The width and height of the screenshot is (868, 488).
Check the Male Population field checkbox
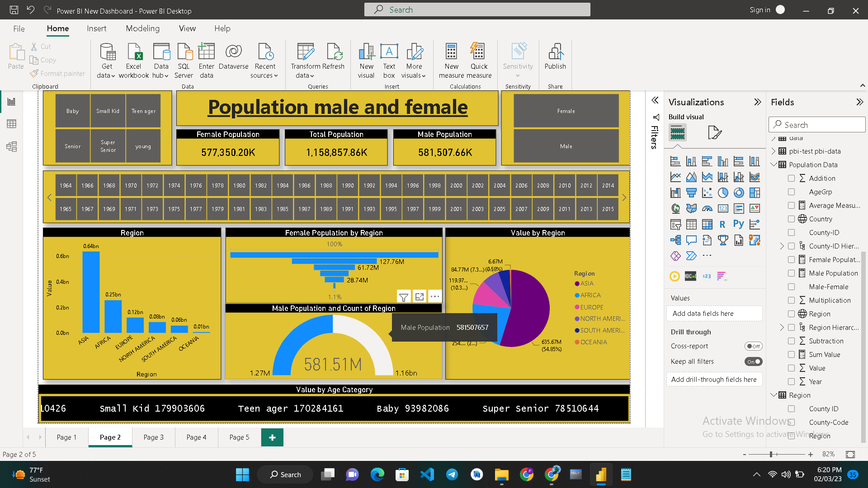click(x=792, y=273)
